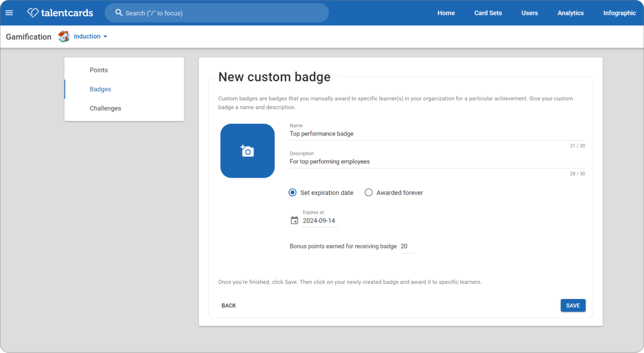
Task: Click the search magnifier icon
Action: tap(119, 13)
